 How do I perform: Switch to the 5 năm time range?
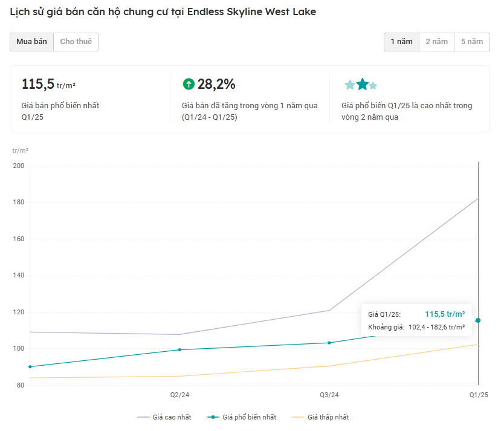click(472, 42)
